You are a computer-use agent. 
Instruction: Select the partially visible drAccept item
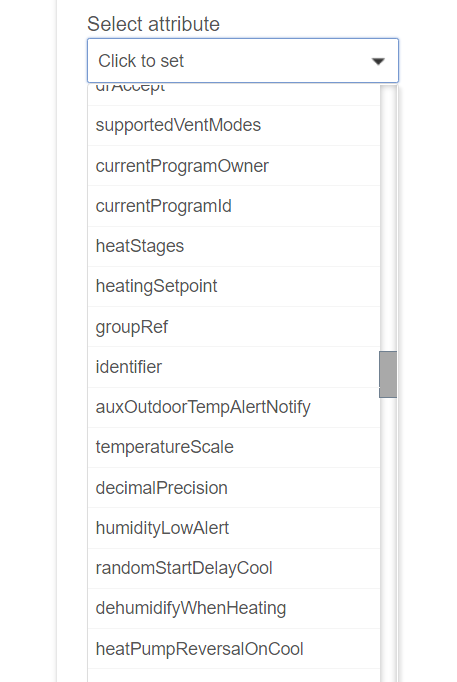(234, 94)
